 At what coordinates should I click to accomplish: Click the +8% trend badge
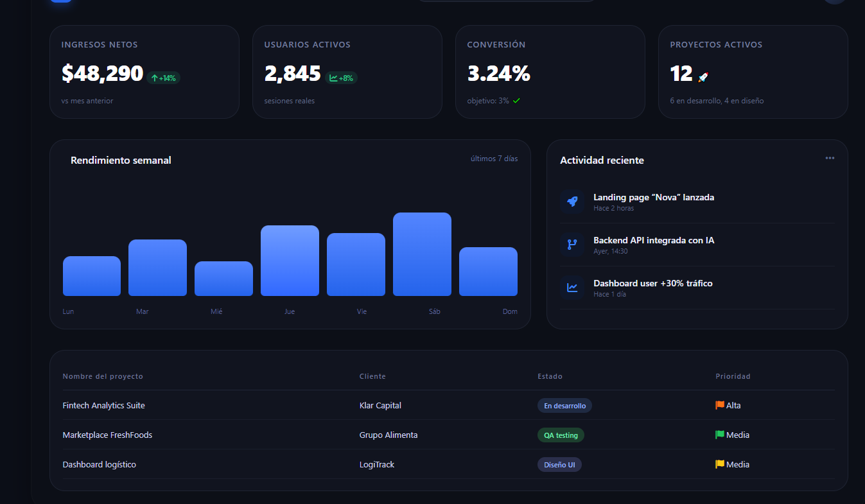pyautogui.click(x=342, y=78)
